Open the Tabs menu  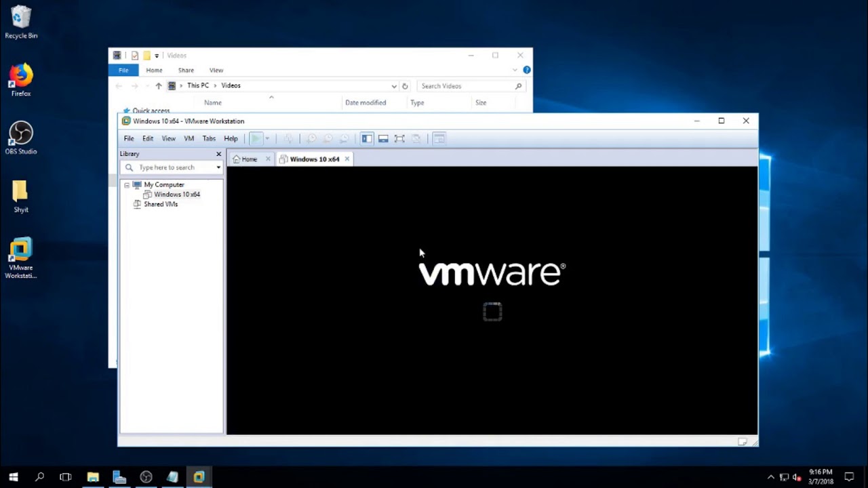coord(209,138)
